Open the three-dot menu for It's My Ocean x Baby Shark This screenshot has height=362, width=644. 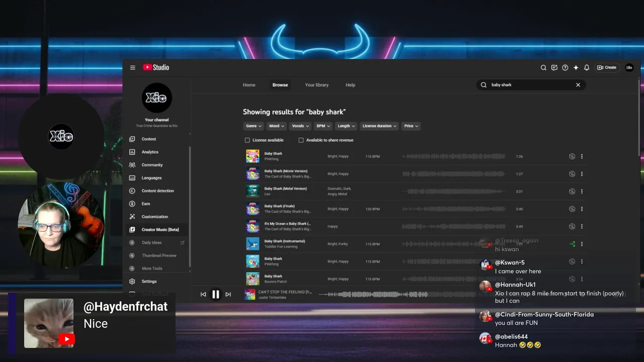pyautogui.click(x=582, y=226)
